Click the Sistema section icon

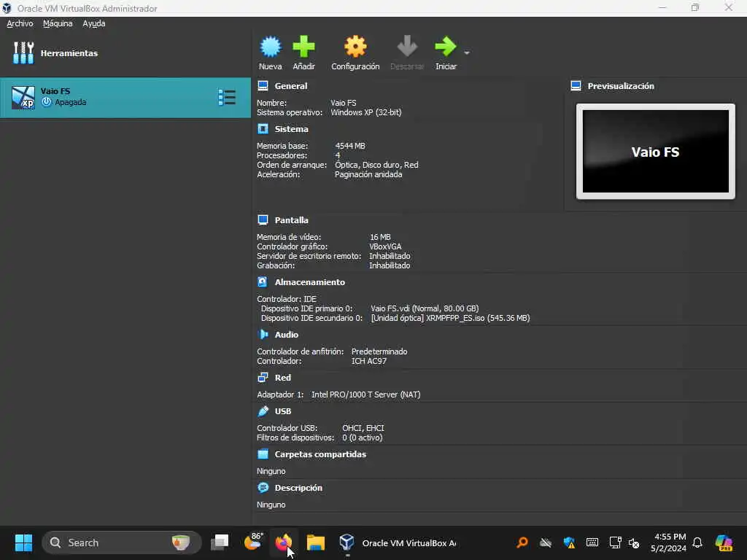(x=263, y=128)
